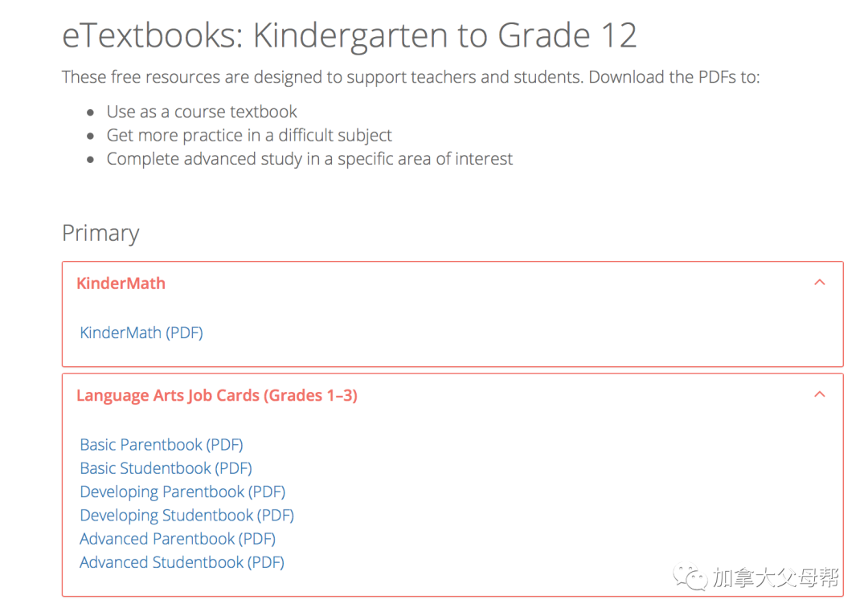Open the Developing Studentbook PDF

tap(186, 515)
